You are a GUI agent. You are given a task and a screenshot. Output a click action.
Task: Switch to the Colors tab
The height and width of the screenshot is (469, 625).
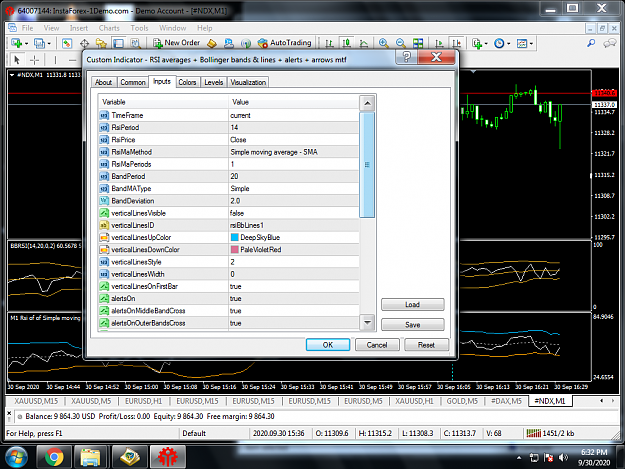point(187,82)
